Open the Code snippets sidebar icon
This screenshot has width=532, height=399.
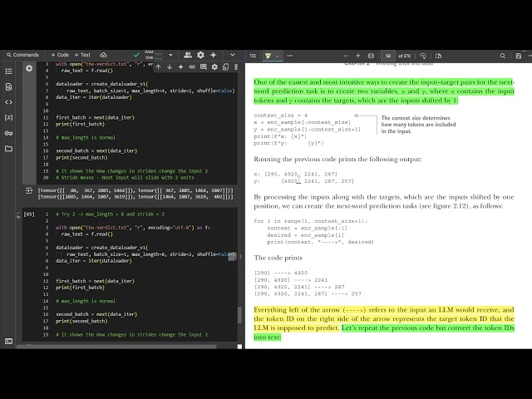pos(9,102)
